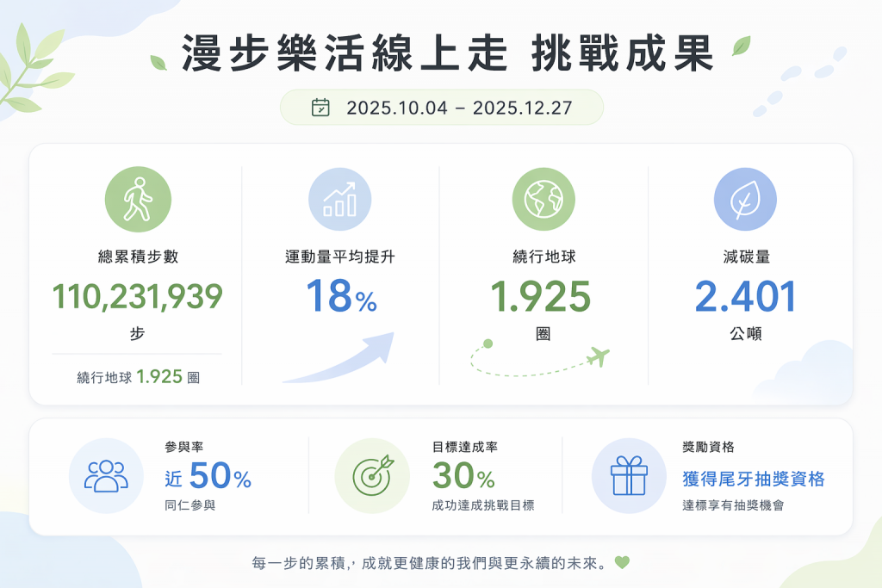Image resolution: width=882 pixels, height=588 pixels.
Task: Click the total steps number 110,231,939
Action: click(x=138, y=297)
